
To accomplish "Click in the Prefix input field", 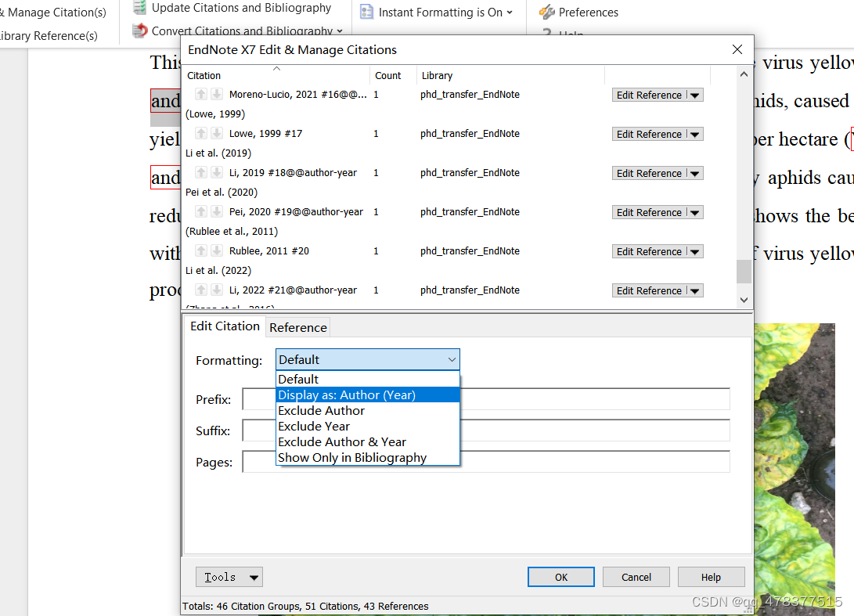I will pyautogui.click(x=486, y=399).
